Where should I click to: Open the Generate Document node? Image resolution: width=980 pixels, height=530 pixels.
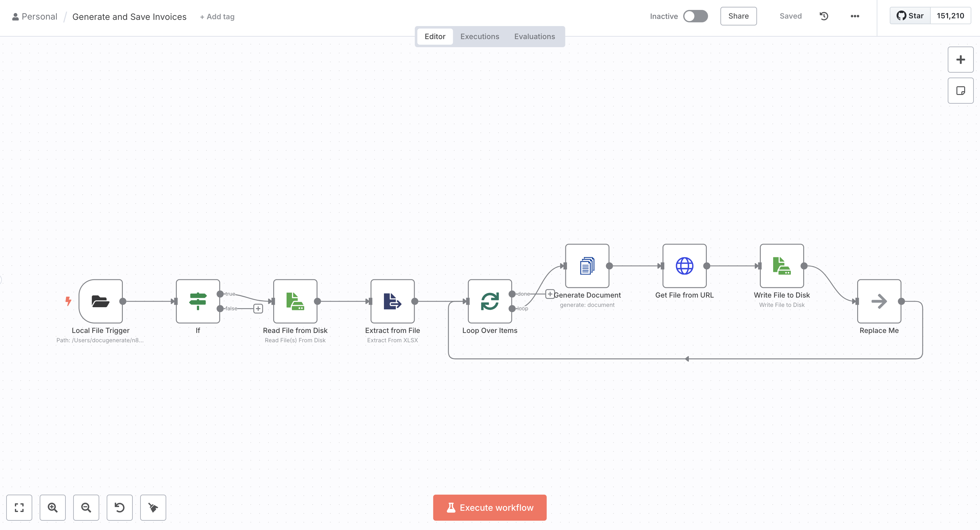coord(587,266)
